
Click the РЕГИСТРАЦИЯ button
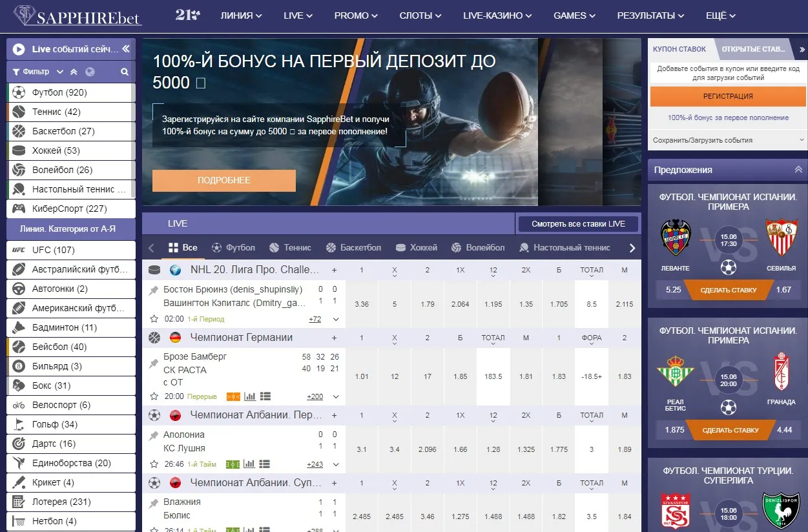click(728, 96)
